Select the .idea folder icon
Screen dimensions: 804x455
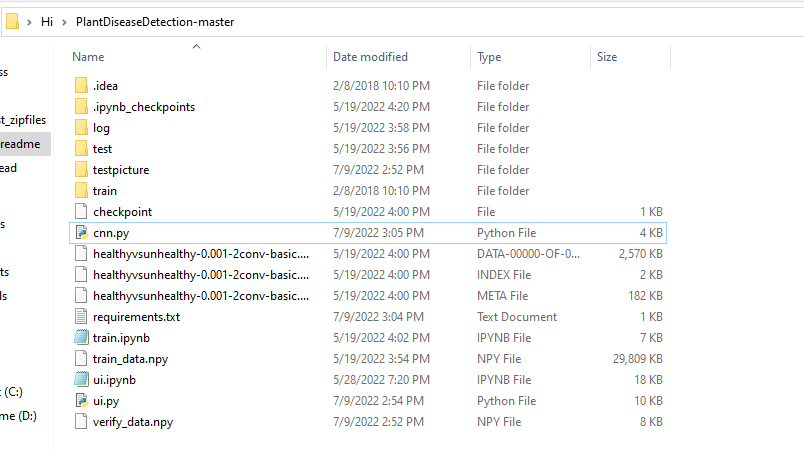pos(81,86)
